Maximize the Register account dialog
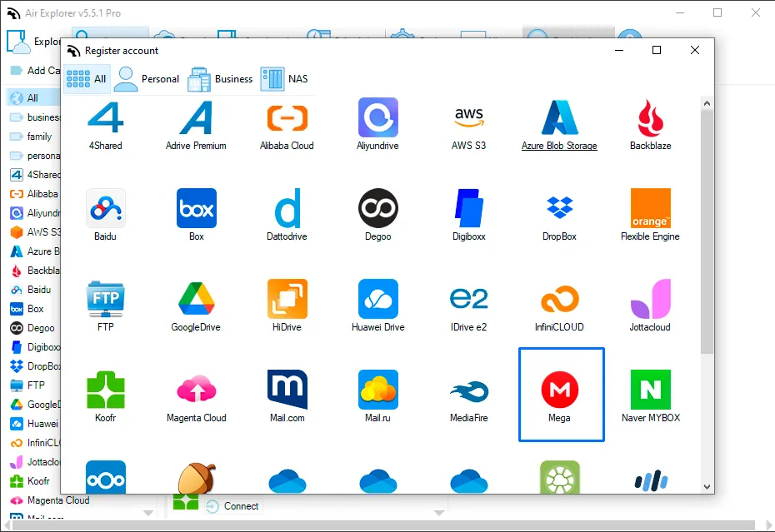Screen dimensions: 775x532 click(657, 50)
